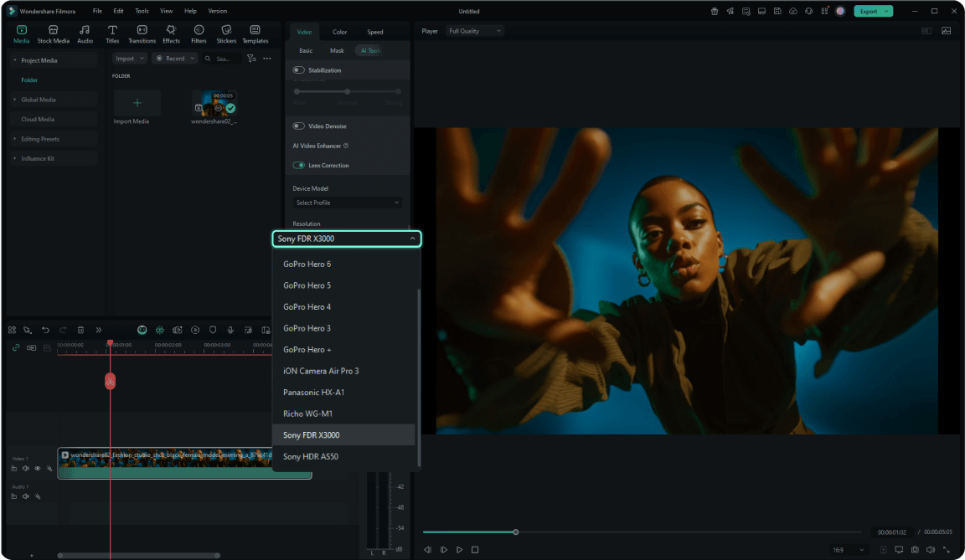Open the Tools menu
This screenshot has height=560, width=965.
tap(142, 11)
